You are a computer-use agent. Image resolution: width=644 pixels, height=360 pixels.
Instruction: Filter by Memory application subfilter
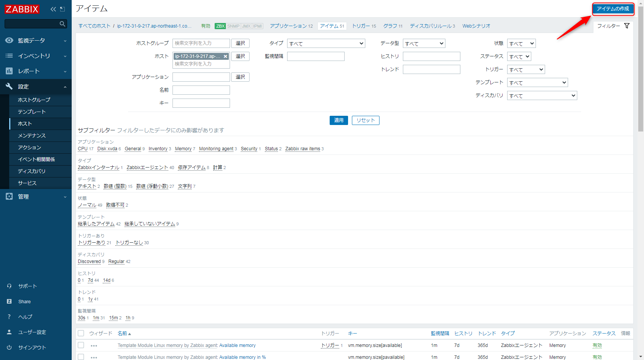click(x=183, y=149)
